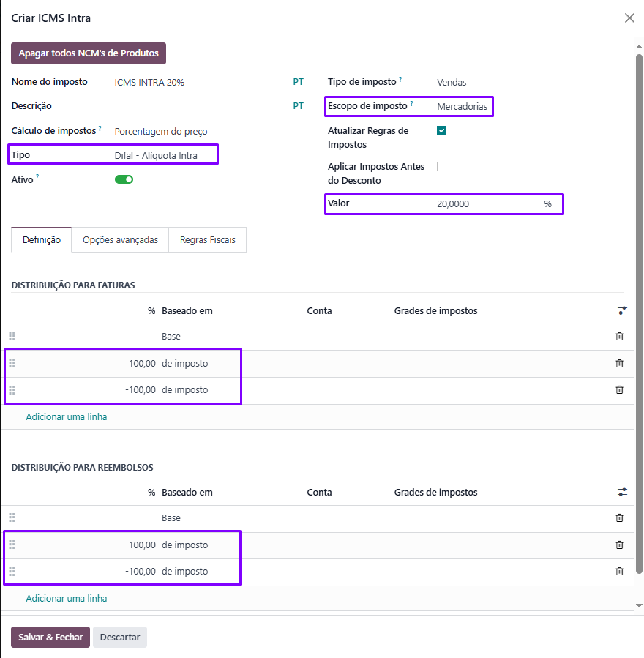Toggle the Ativo switch
Image resolution: width=644 pixels, height=658 pixels.
tap(124, 179)
